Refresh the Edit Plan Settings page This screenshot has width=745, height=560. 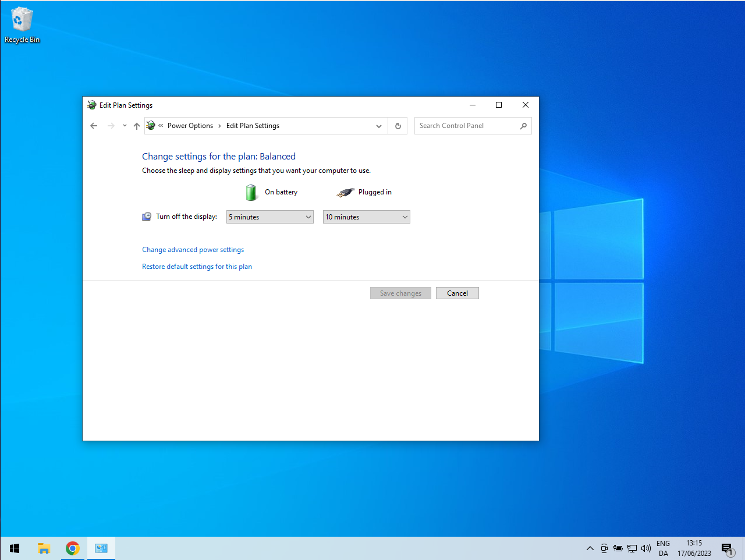pos(398,126)
